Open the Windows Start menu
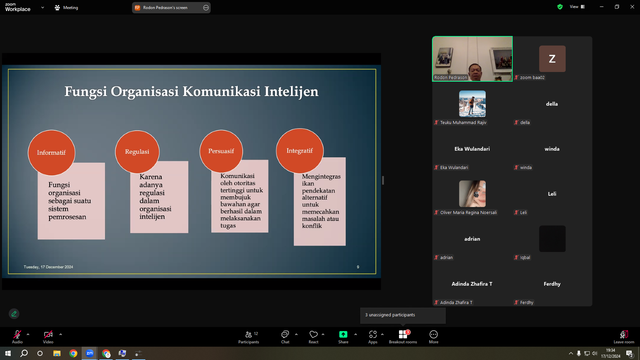The image size is (640, 360). (8, 353)
